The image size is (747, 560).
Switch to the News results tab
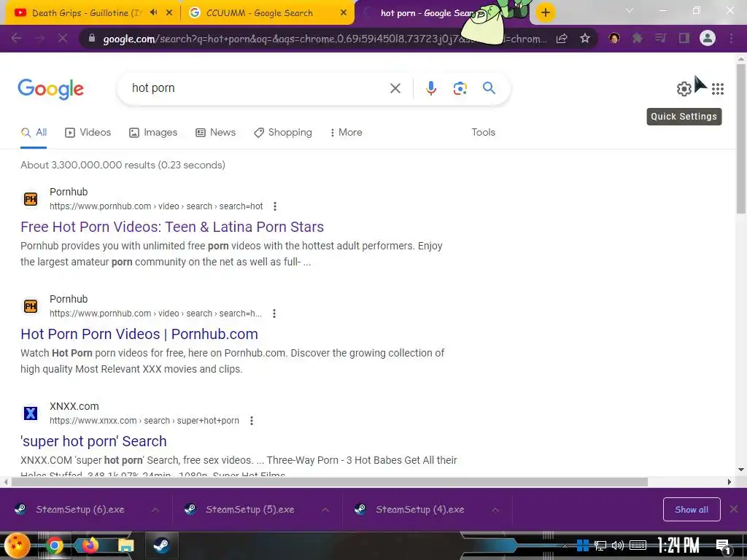tap(216, 133)
